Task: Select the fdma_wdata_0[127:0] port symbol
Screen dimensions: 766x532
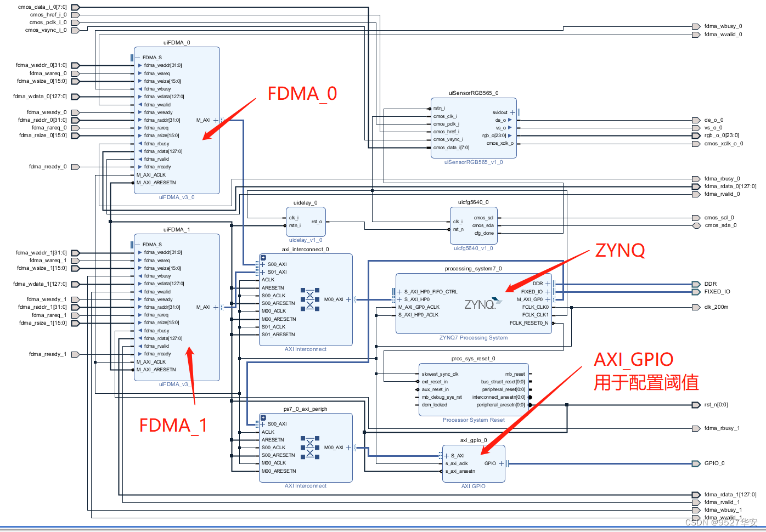Action: (76, 97)
